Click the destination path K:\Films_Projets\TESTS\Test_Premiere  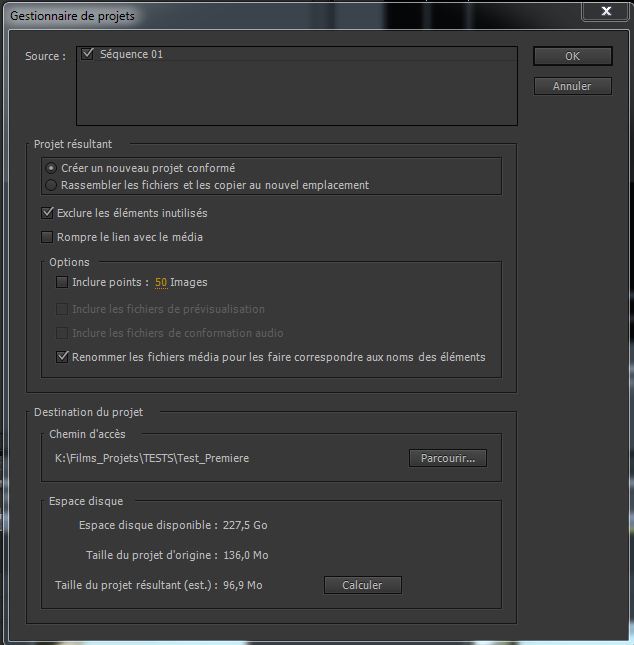pyautogui.click(x=152, y=458)
